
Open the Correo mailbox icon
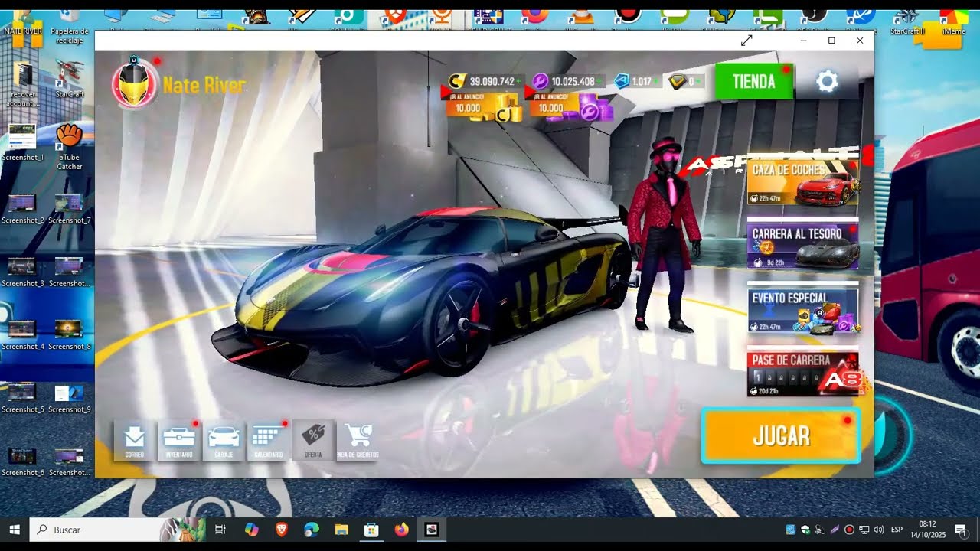pos(134,440)
